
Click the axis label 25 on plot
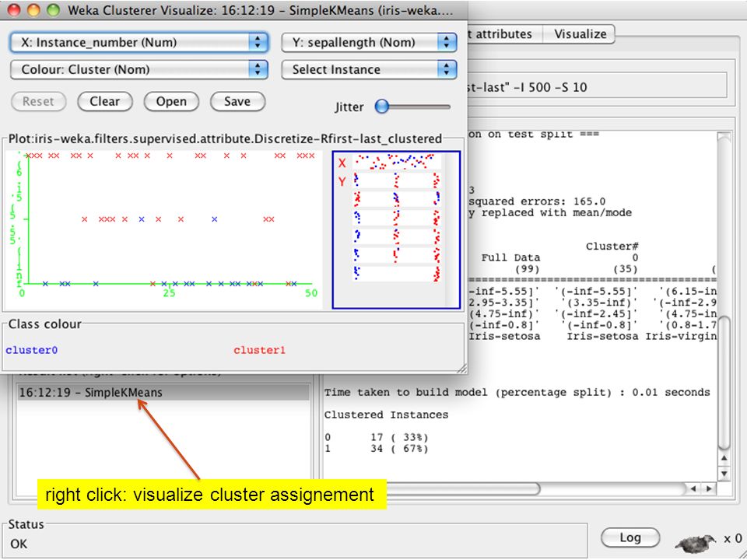pos(169,293)
